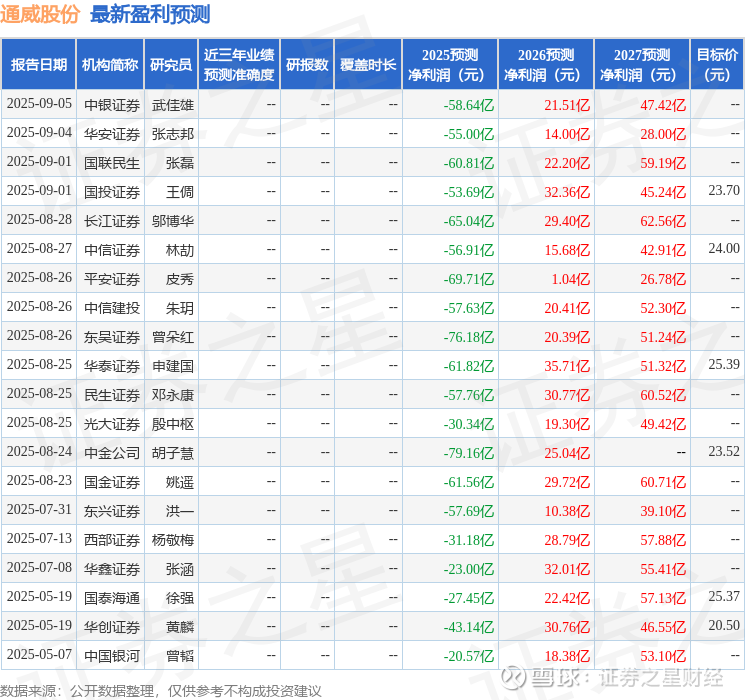
Task: Click institution 平安证券
Action: click(x=112, y=279)
